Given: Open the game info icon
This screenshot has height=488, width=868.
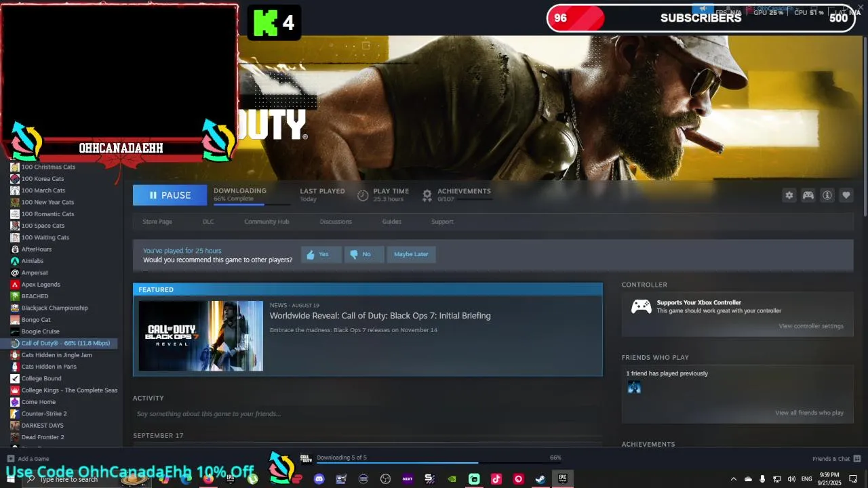Looking at the screenshot, I should [827, 195].
